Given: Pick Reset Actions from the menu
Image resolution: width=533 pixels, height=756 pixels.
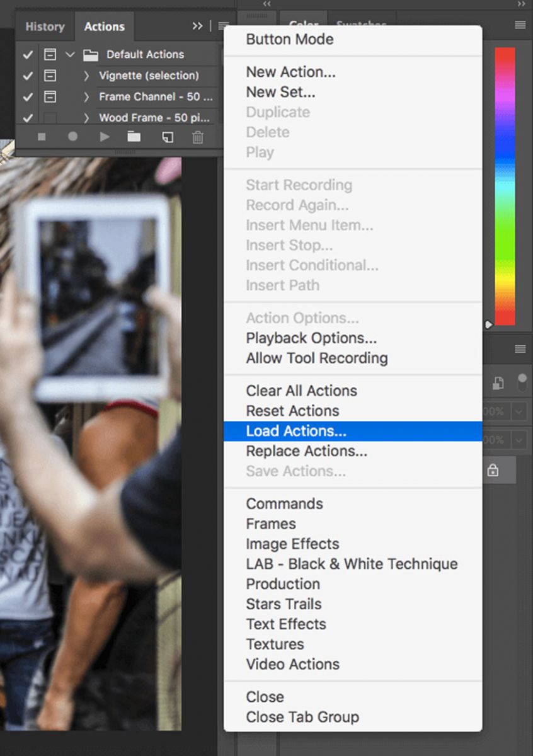Looking at the screenshot, I should pos(292,411).
